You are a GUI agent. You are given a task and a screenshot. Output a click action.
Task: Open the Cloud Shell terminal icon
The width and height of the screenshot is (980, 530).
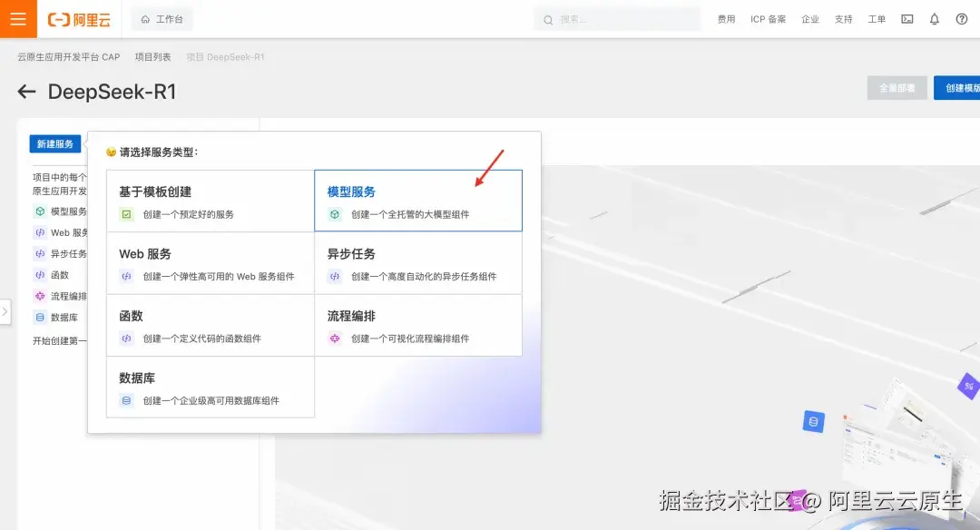(906, 18)
